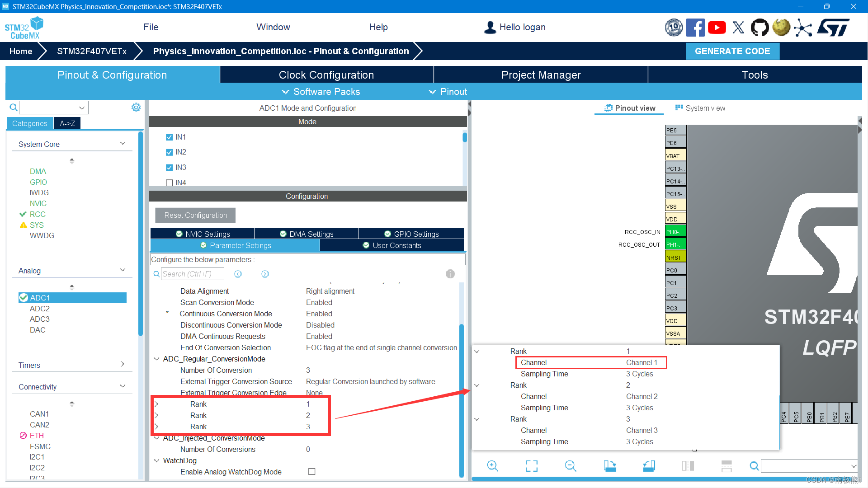Click the green PH0 RCC_OSC_IN pin
Screen dimensions: 868x488
(x=675, y=232)
